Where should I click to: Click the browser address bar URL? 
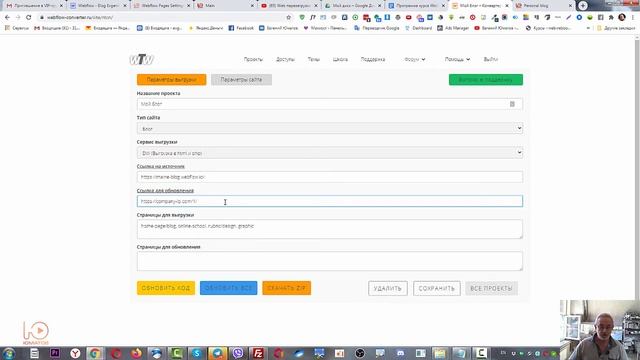click(80, 17)
